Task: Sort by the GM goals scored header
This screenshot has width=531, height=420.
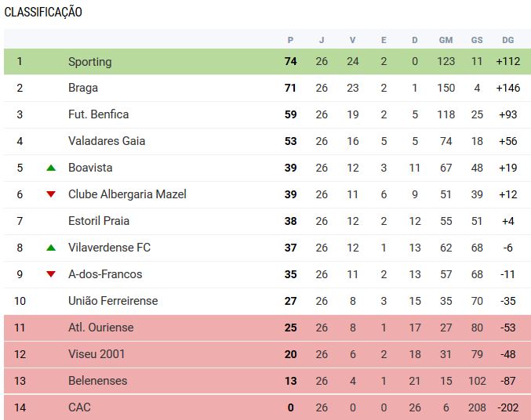Action: [x=446, y=40]
